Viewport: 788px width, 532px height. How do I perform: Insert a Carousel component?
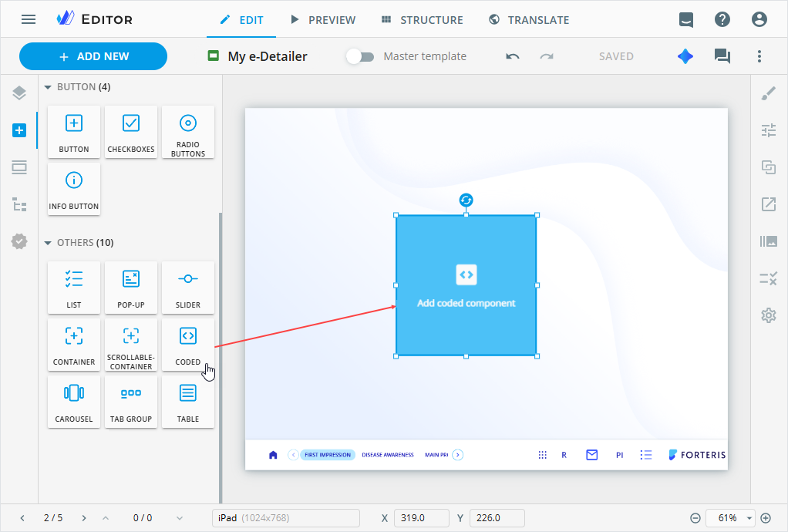[x=74, y=401]
